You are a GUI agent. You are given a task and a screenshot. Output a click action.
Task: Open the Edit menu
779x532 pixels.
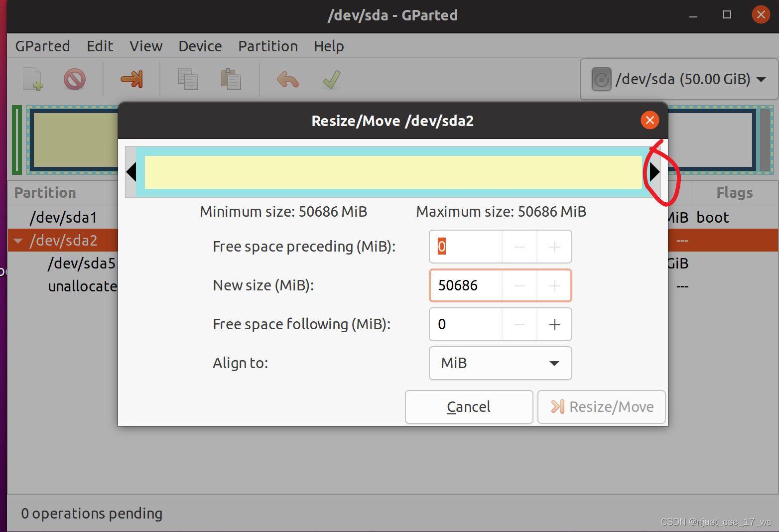tap(100, 46)
